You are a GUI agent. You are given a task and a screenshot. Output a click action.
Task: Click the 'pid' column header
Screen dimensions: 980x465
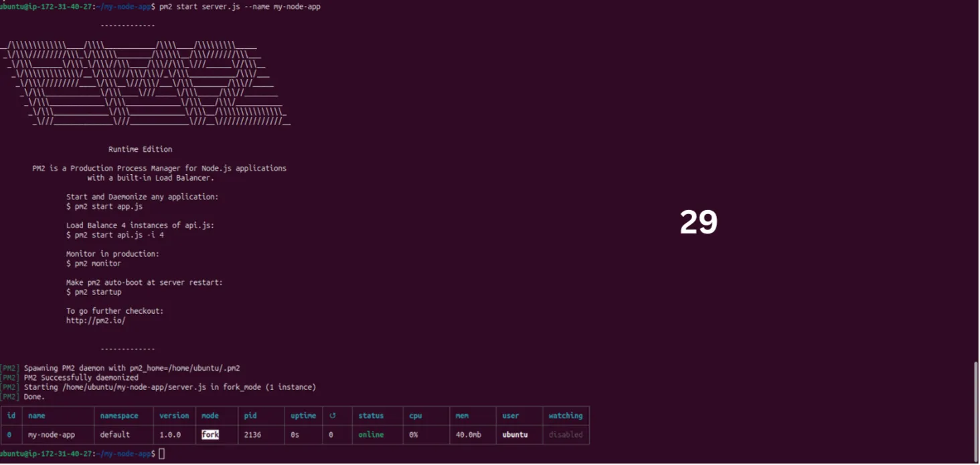(250, 415)
